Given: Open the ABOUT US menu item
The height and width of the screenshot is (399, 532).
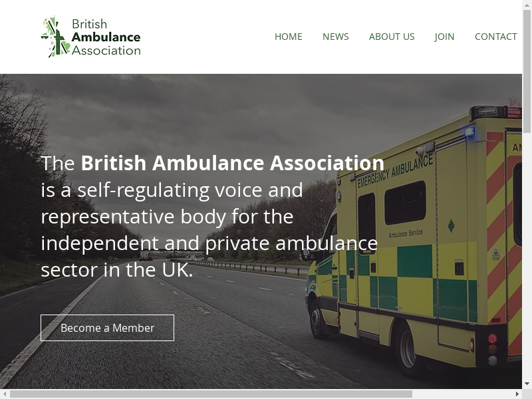Looking at the screenshot, I should (x=392, y=37).
